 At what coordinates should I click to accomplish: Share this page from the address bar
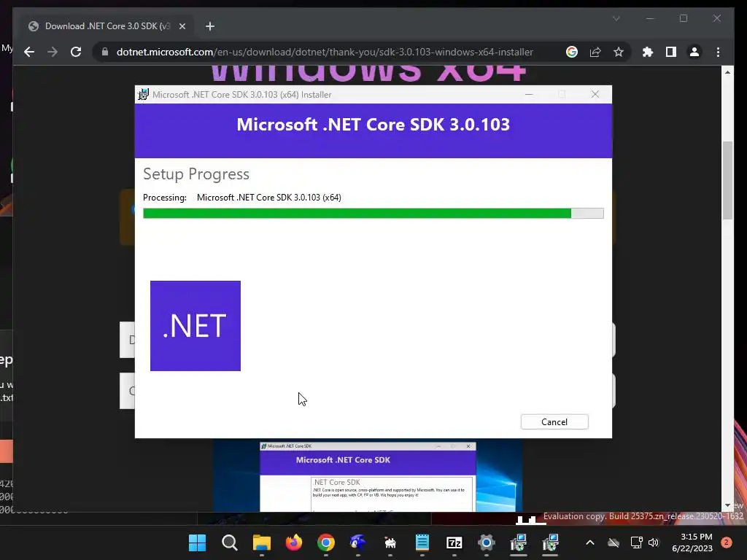[x=595, y=52]
